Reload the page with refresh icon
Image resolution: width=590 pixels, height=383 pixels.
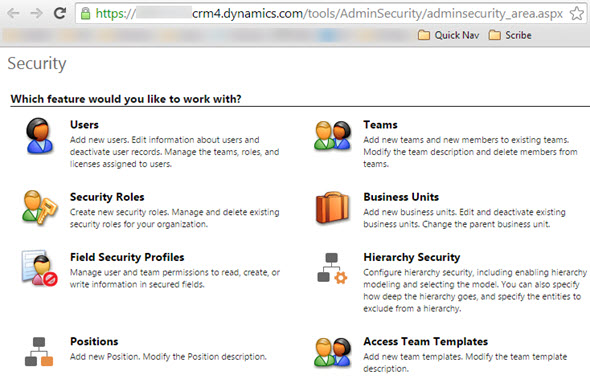click(x=60, y=13)
